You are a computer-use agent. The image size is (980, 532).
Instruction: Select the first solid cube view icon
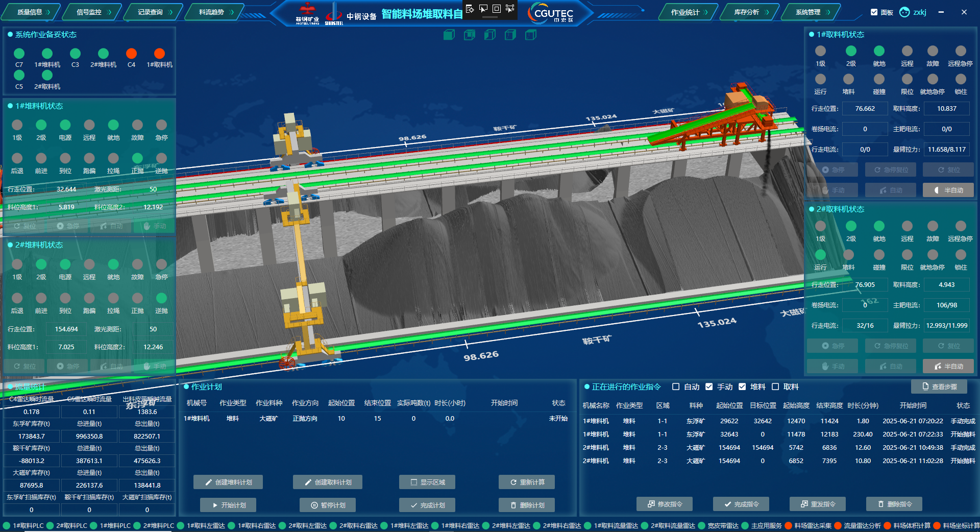449,35
